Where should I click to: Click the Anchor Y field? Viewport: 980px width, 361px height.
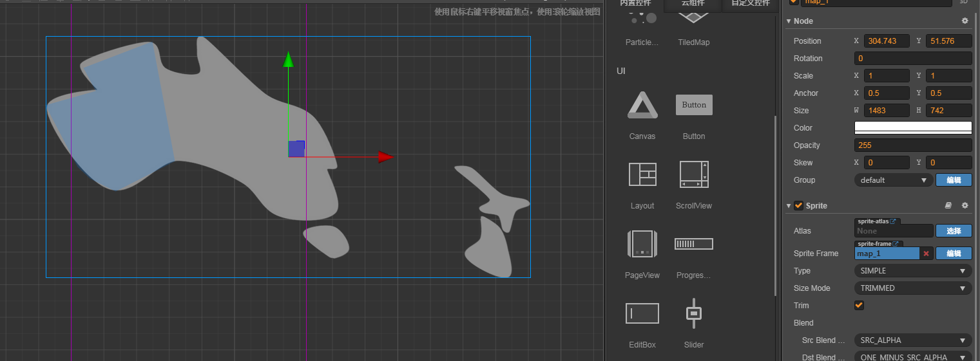(x=948, y=93)
